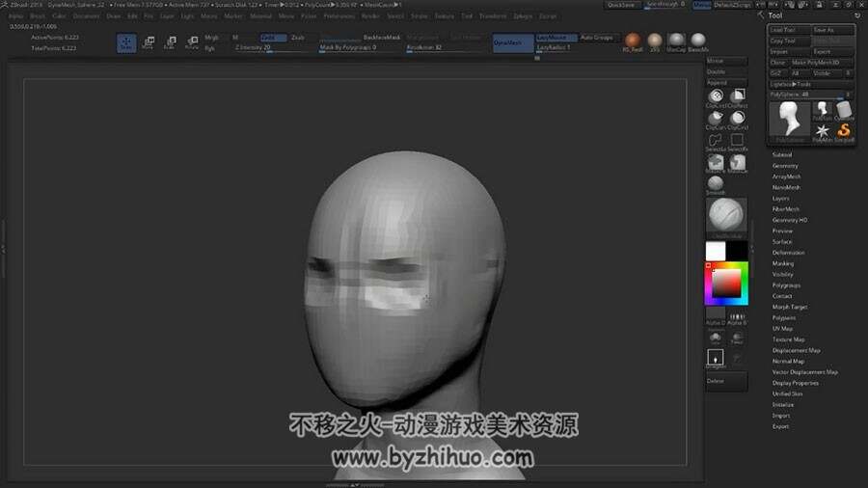Click the QuickSave button
Screen dimensions: 868x488
pyautogui.click(x=622, y=5)
